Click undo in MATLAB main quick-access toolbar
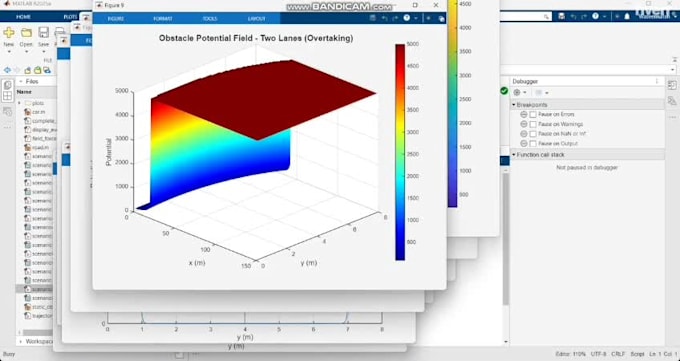Image resolution: width=680 pixels, height=361 pixels. click(x=573, y=16)
